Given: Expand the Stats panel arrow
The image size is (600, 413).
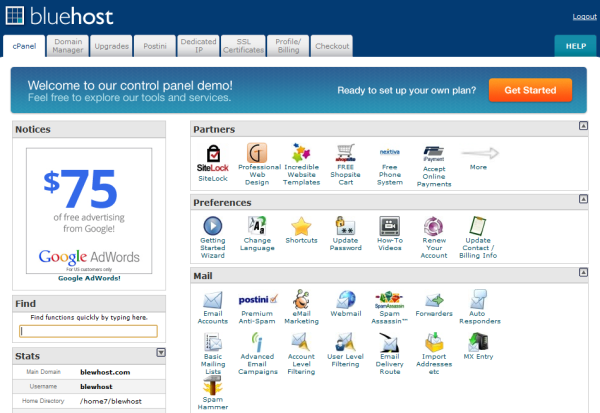Looking at the screenshot, I should [x=161, y=353].
